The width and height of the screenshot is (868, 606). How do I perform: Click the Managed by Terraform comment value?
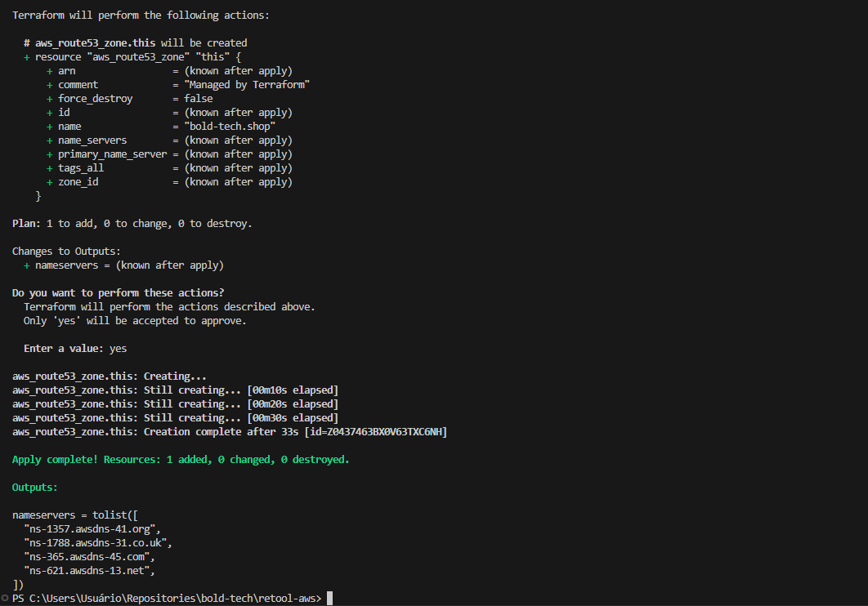245,84
